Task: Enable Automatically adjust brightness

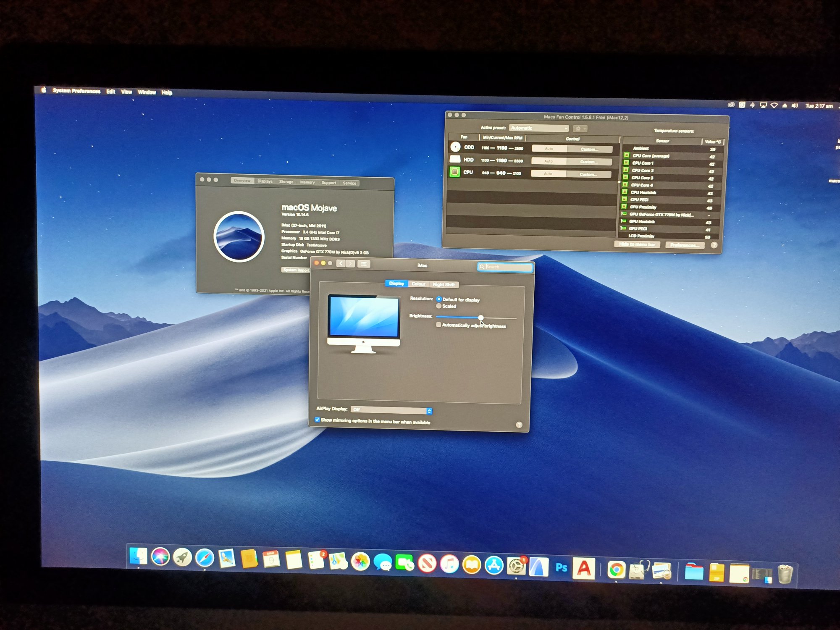Action: coord(438,325)
